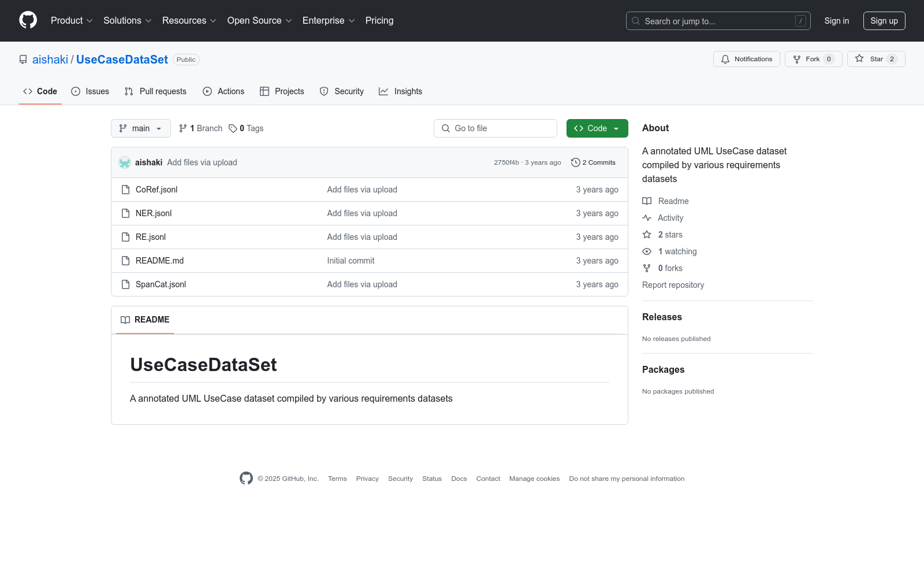Open the Issues tab
Viewport: 924px width, 578px height.
pos(90,91)
